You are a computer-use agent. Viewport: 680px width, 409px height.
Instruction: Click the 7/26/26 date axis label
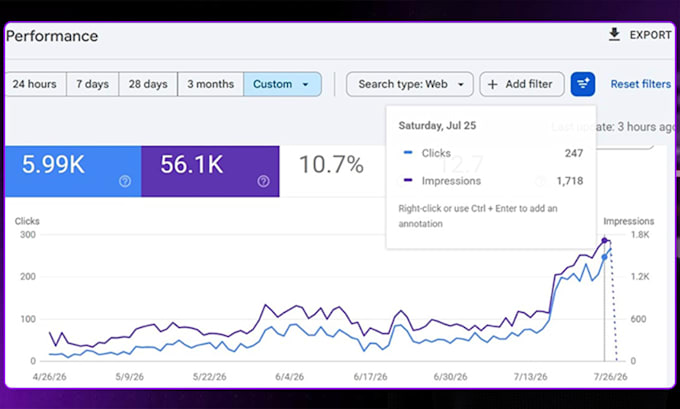point(610,376)
